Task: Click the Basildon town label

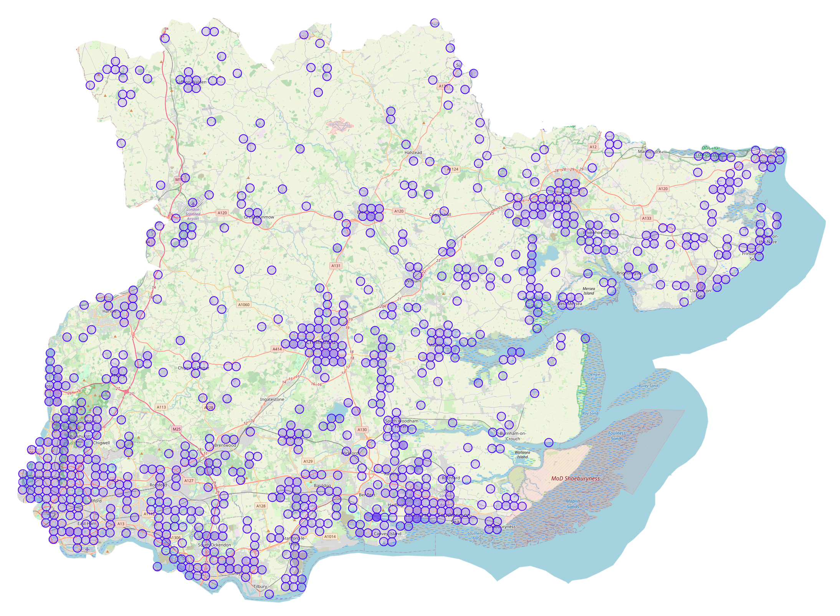Action: pyautogui.click(x=322, y=485)
